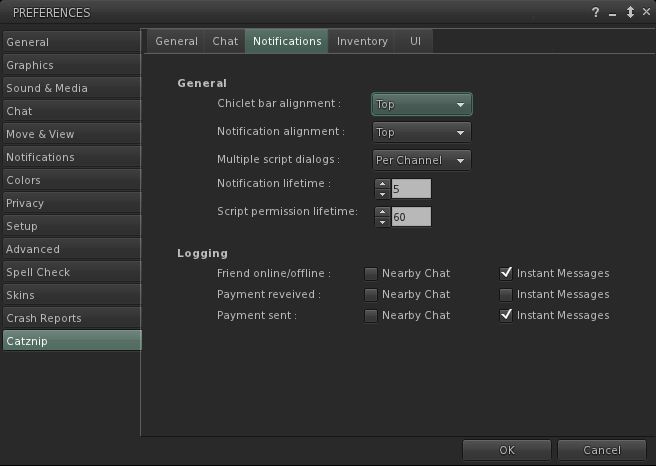Click the Notification lifetime value field
Image resolution: width=656 pixels, height=466 pixels.
[x=411, y=188]
